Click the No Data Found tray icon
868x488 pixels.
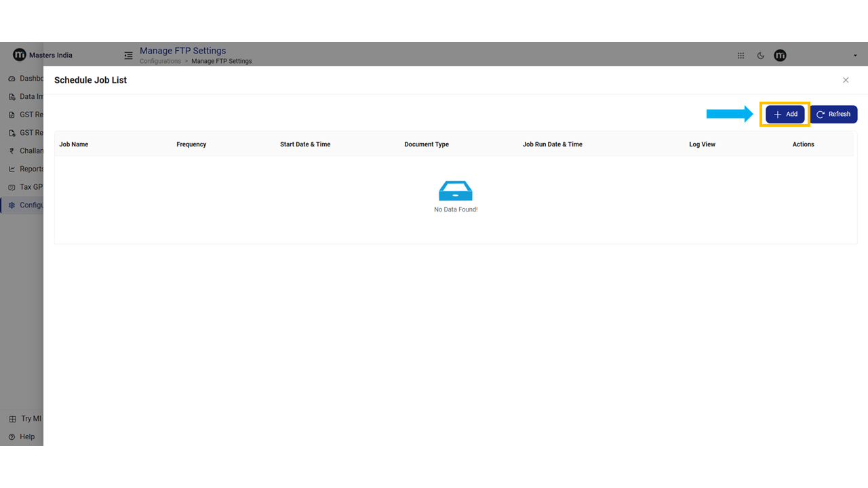tap(456, 191)
